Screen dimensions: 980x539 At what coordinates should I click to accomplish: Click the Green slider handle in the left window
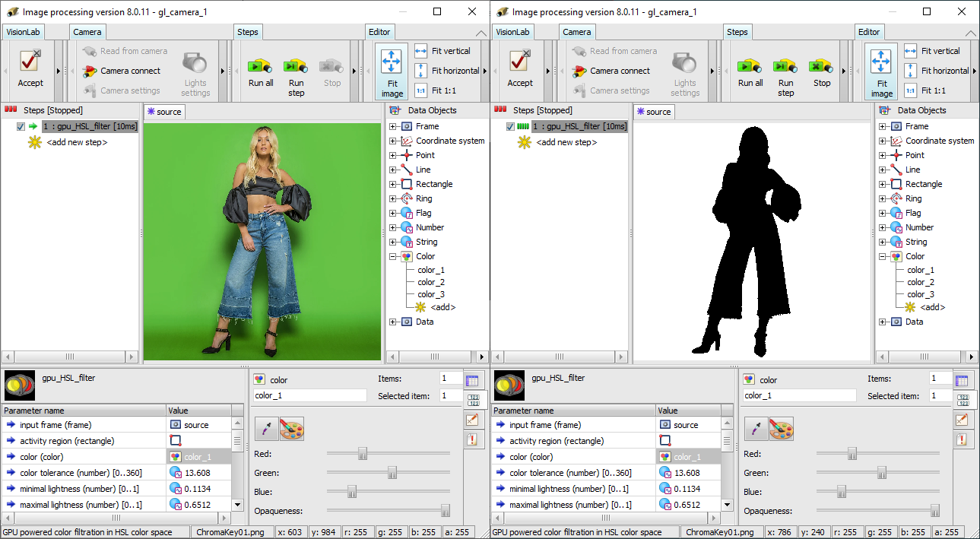click(x=392, y=473)
